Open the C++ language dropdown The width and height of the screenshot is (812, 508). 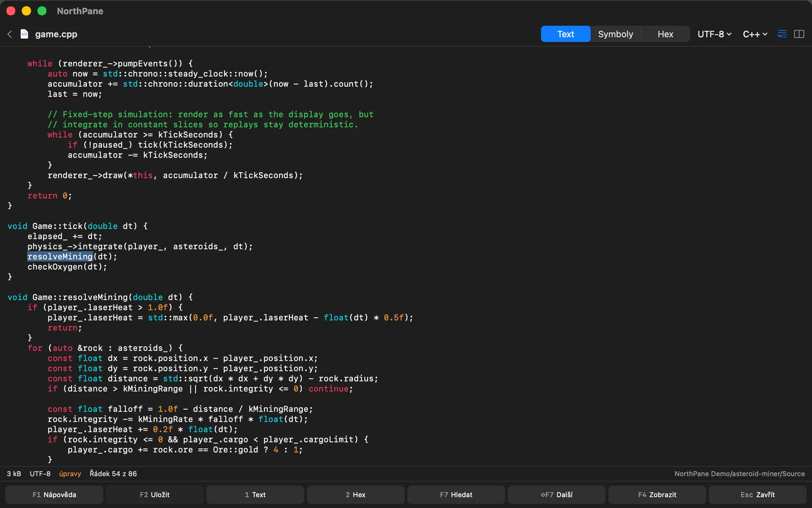point(755,34)
